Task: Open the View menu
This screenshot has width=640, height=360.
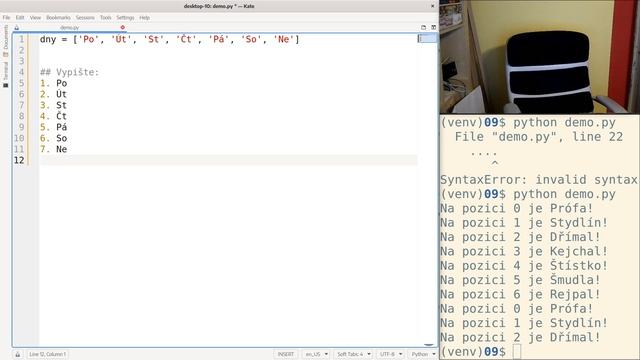Action: click(x=36, y=18)
